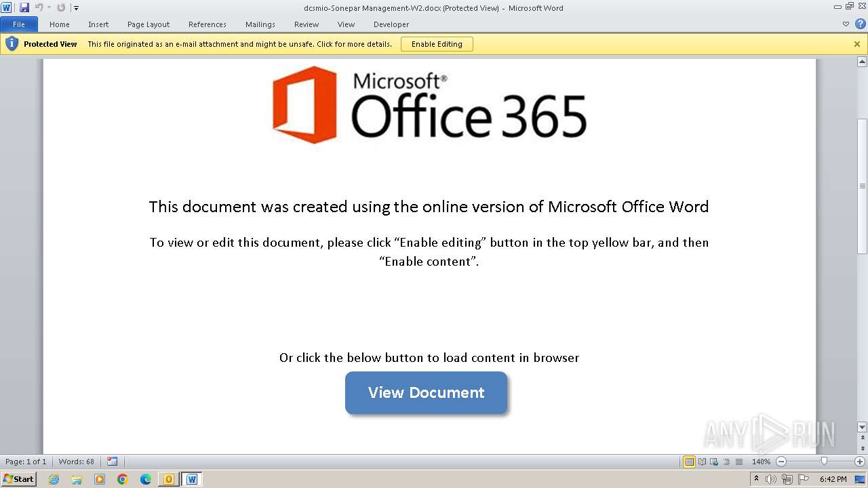This screenshot has width=868, height=488.
Task: Select Full Screen Reading view icon
Action: (x=703, y=462)
